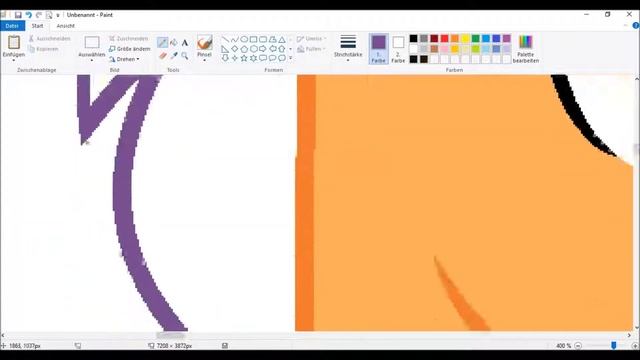Click the Pinsel brush icon
This screenshot has height=360, width=640.
[x=204, y=42]
